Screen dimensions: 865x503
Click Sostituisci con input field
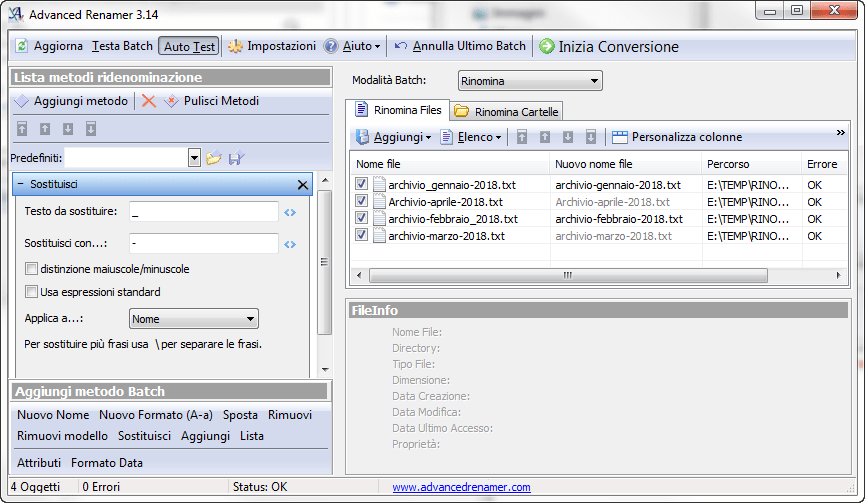(x=204, y=244)
